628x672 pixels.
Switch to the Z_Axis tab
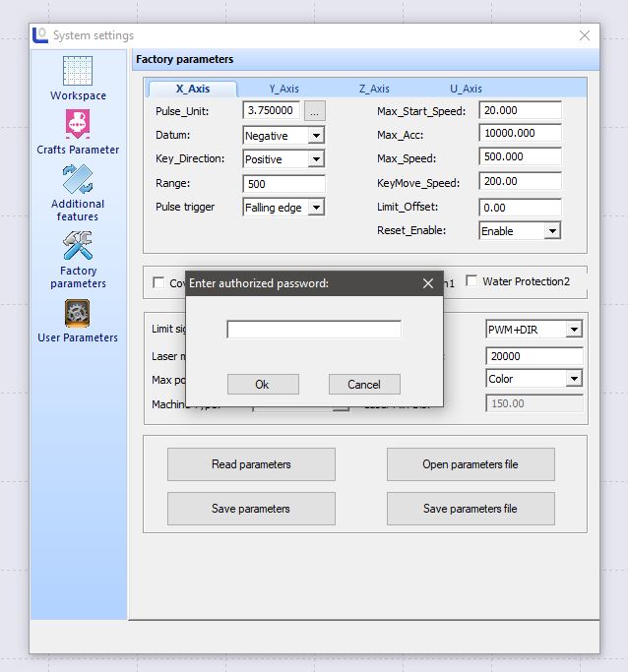(374, 89)
